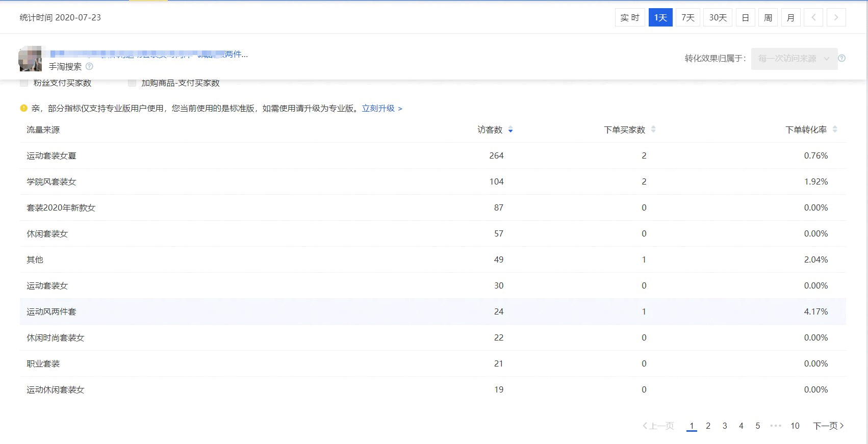868x444 pixels.
Task: Go to previous date period arrow
Action: point(813,17)
